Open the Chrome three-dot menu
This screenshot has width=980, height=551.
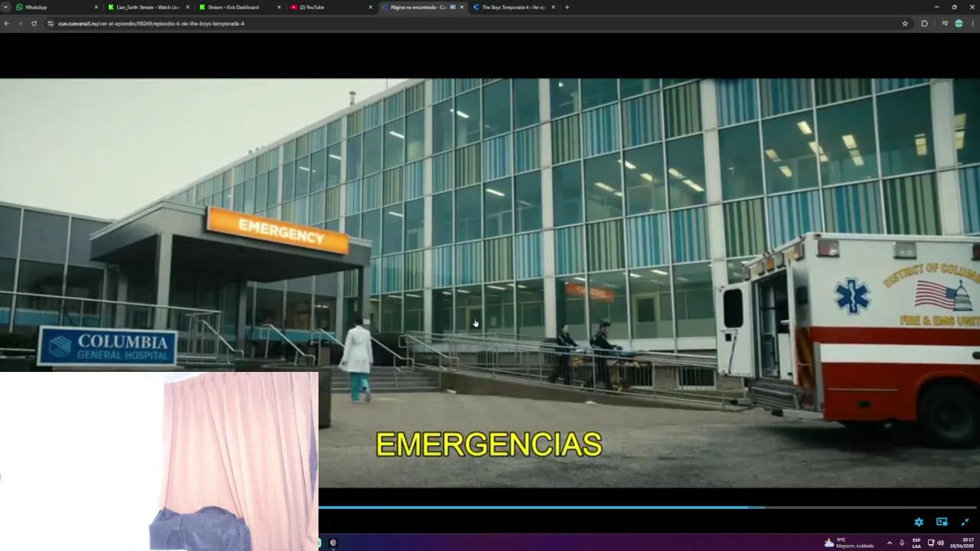972,24
